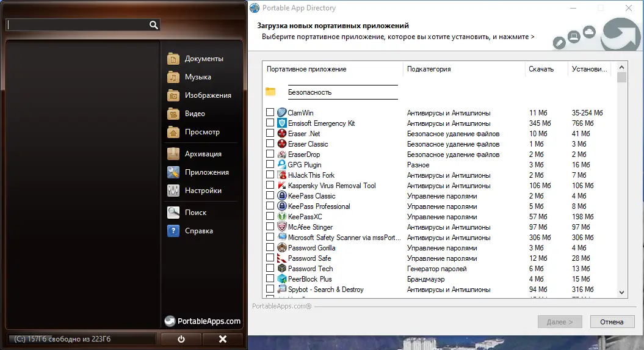Sort by Установи... column header

589,69
